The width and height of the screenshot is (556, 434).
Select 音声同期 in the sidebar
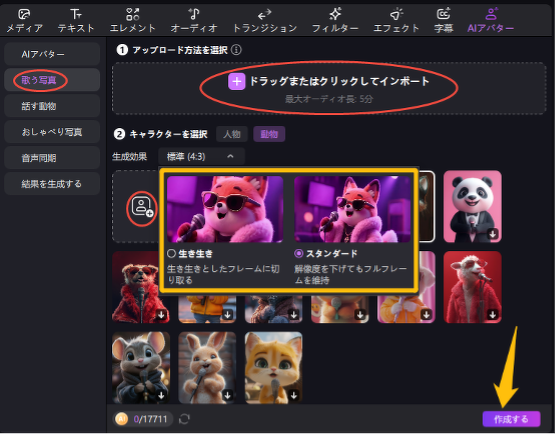tap(52, 158)
